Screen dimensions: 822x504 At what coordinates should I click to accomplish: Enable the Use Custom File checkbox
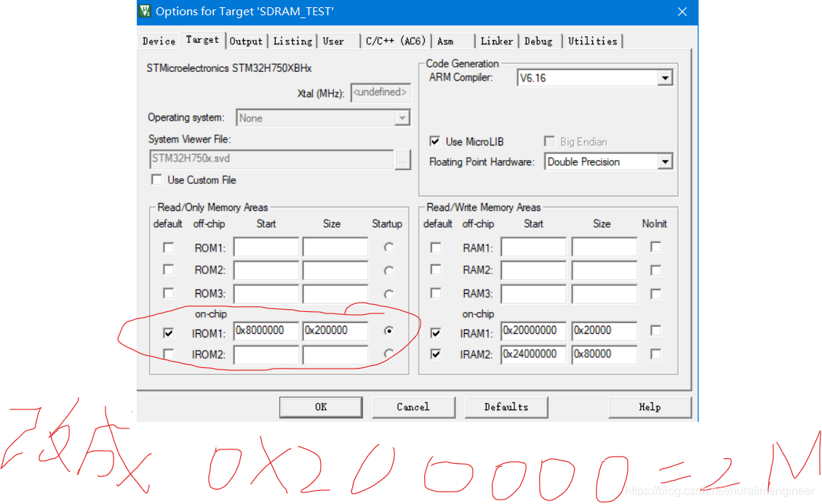(x=156, y=180)
